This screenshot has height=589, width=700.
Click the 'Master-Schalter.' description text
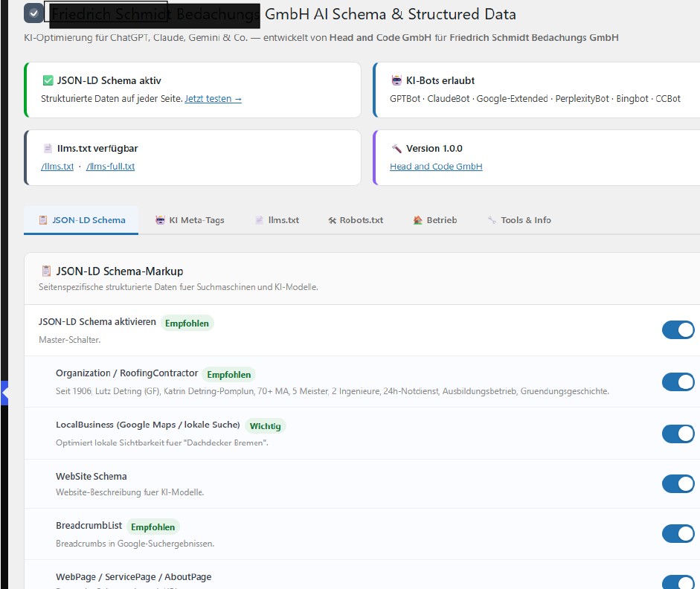(x=70, y=340)
